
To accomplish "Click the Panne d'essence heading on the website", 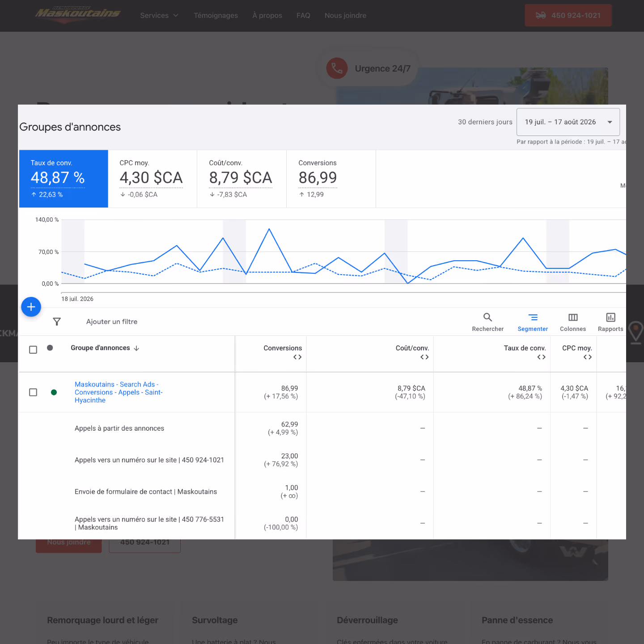I will pyautogui.click(x=517, y=620).
